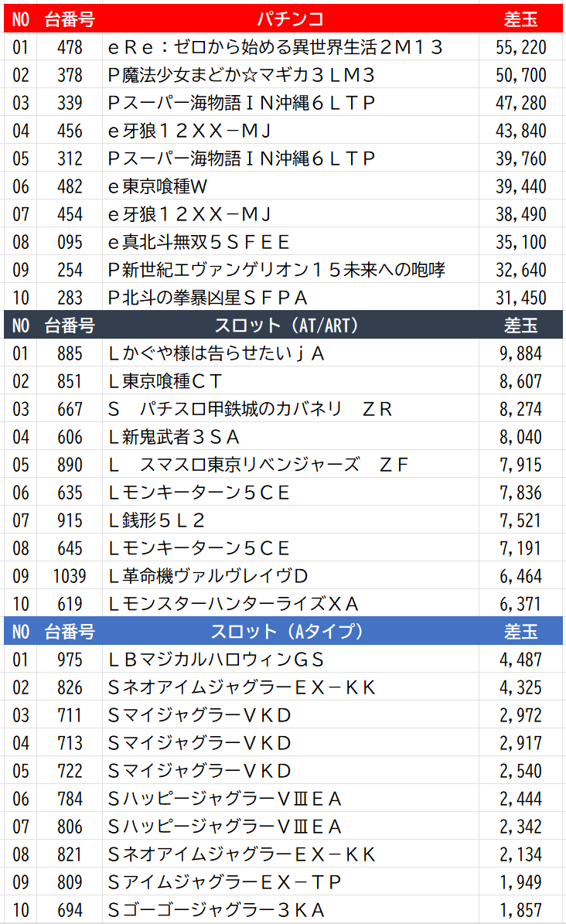Click value 8,274
Image resolution: width=566 pixels, height=924 pixels.
click(520, 409)
